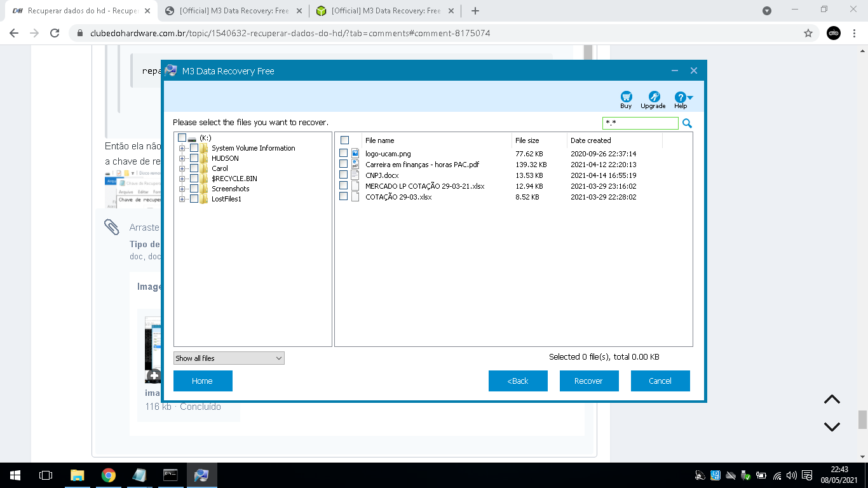Open the Show all files dropdown
This screenshot has height=488, width=868.
[x=229, y=358]
